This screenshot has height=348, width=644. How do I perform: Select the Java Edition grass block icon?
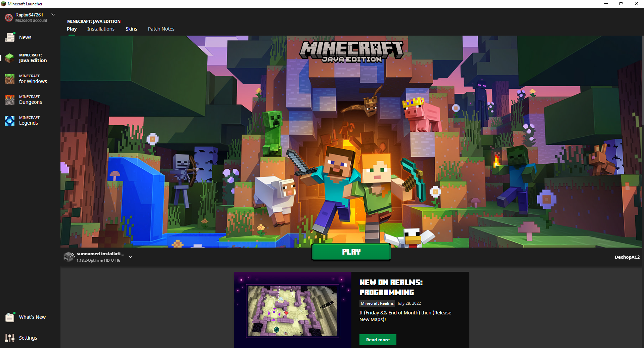[x=10, y=58]
